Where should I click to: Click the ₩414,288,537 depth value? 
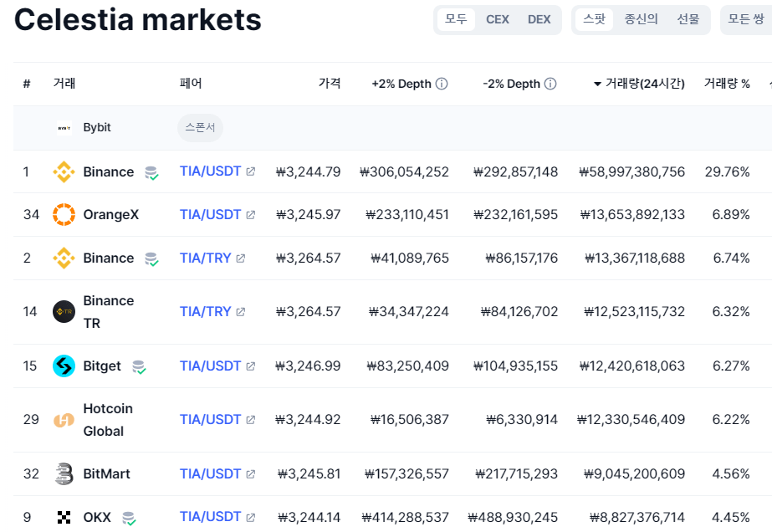coord(405,517)
